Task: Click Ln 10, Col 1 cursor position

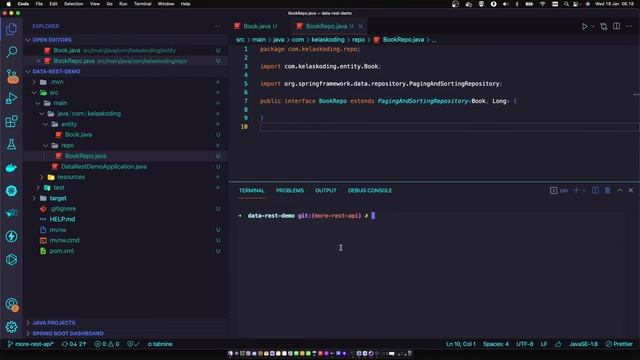Action: tap(460, 344)
